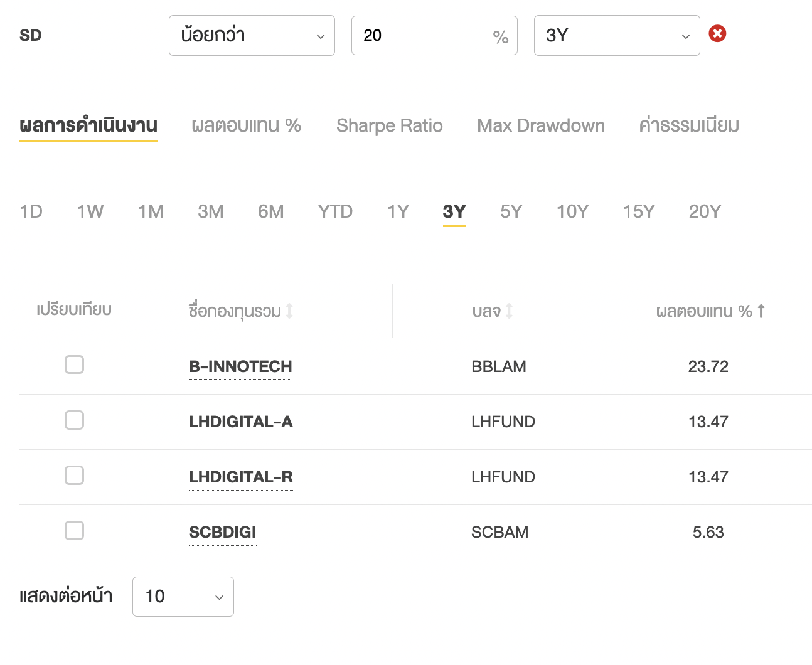Click the 23.72 return value
This screenshot has height=665, width=812.
pos(708,366)
